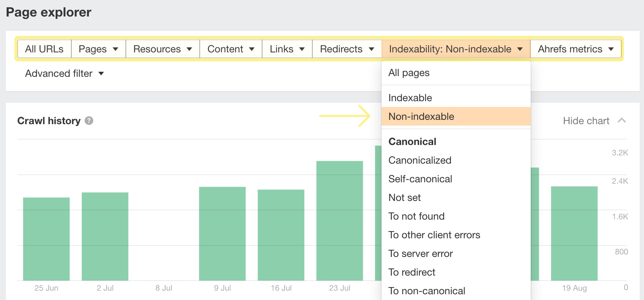Expand the Advanced filter options
The image size is (644, 300).
pyautogui.click(x=64, y=74)
